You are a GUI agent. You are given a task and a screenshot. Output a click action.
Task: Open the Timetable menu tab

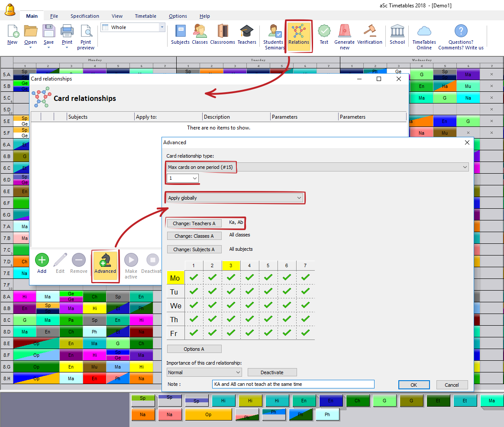(x=145, y=16)
